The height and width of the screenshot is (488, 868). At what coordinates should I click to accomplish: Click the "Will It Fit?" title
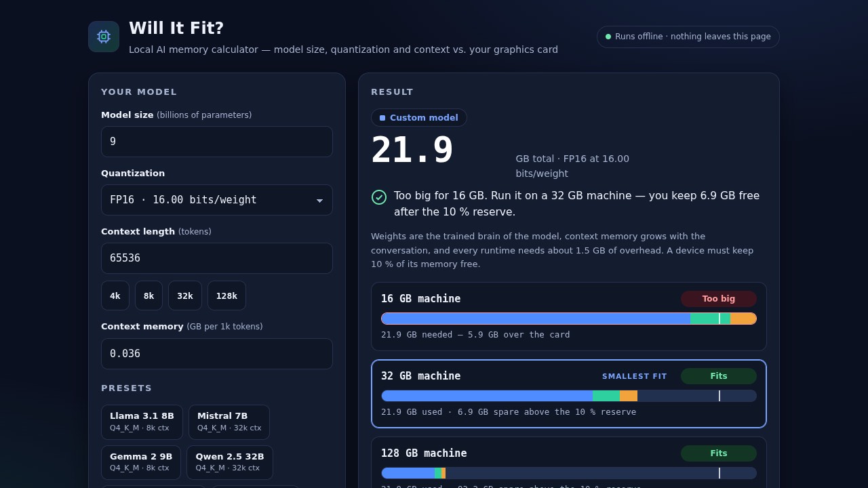(x=176, y=28)
